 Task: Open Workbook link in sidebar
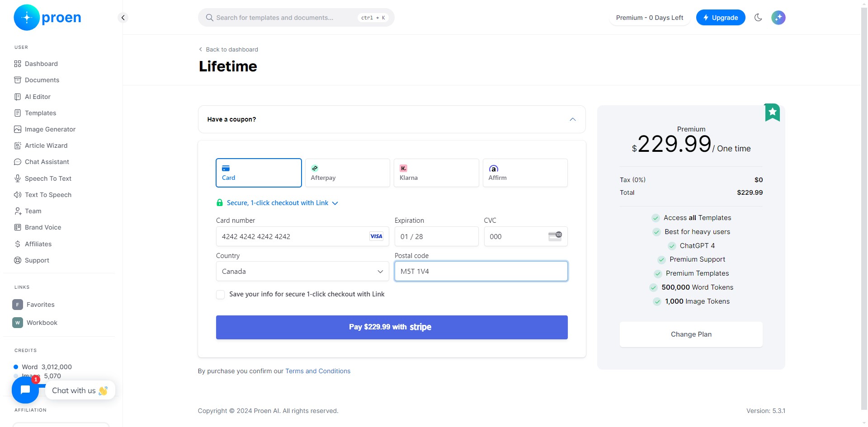(x=42, y=323)
